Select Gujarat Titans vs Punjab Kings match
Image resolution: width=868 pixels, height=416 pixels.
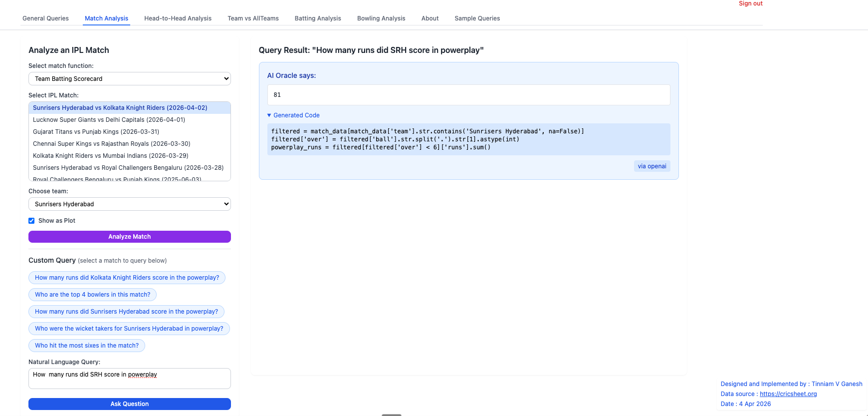tap(96, 132)
